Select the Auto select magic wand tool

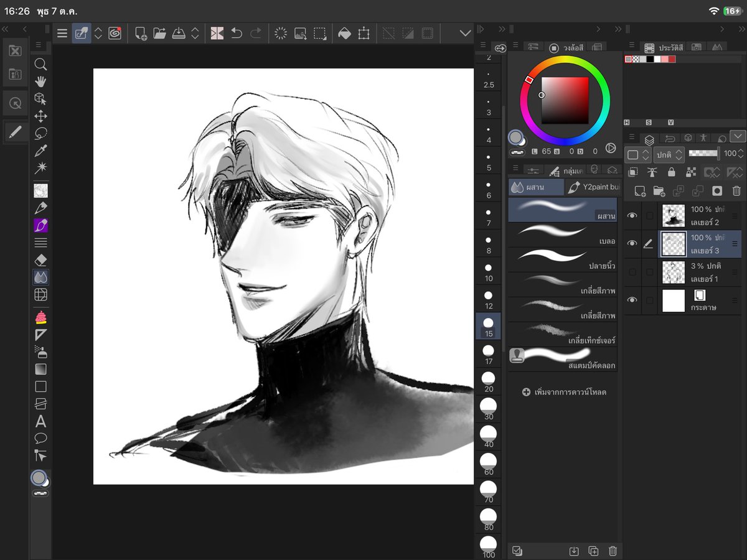point(40,168)
